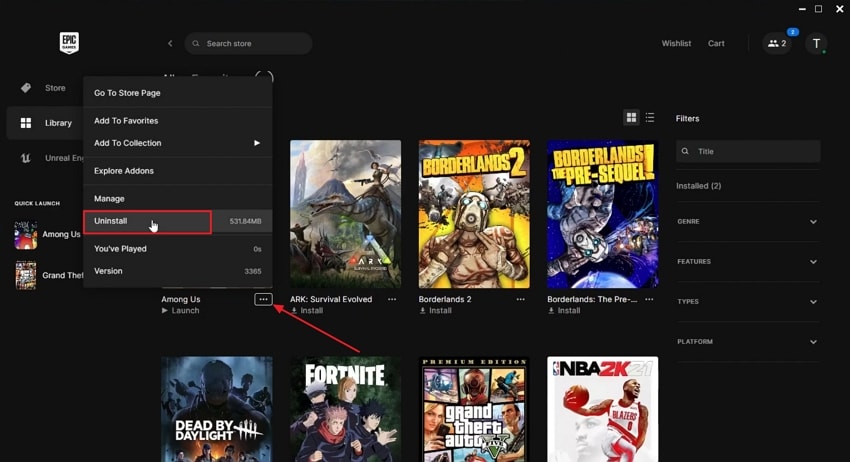Open Grand Theft Auto V cover art

(474, 409)
